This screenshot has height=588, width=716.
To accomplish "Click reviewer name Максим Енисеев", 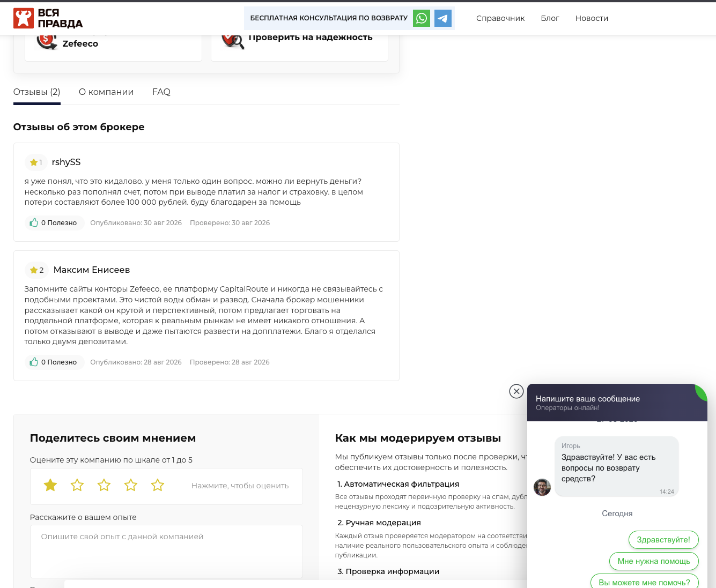I will (92, 270).
